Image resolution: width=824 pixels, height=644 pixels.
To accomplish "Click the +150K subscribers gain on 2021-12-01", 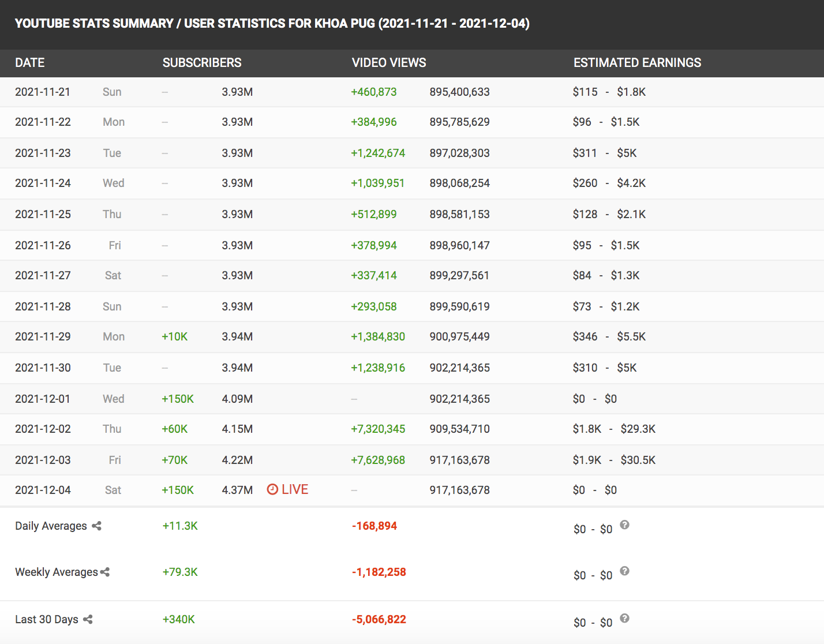I will pyautogui.click(x=178, y=399).
